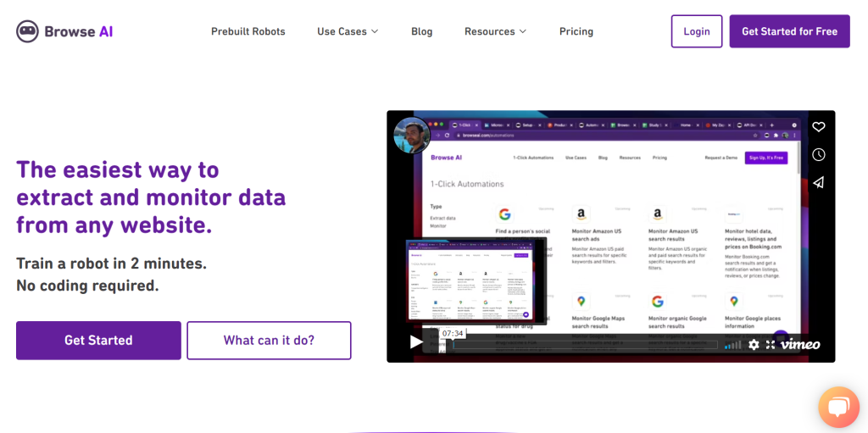This screenshot has height=433, width=868.
Task: Adjust the video volume bars
Action: (733, 344)
